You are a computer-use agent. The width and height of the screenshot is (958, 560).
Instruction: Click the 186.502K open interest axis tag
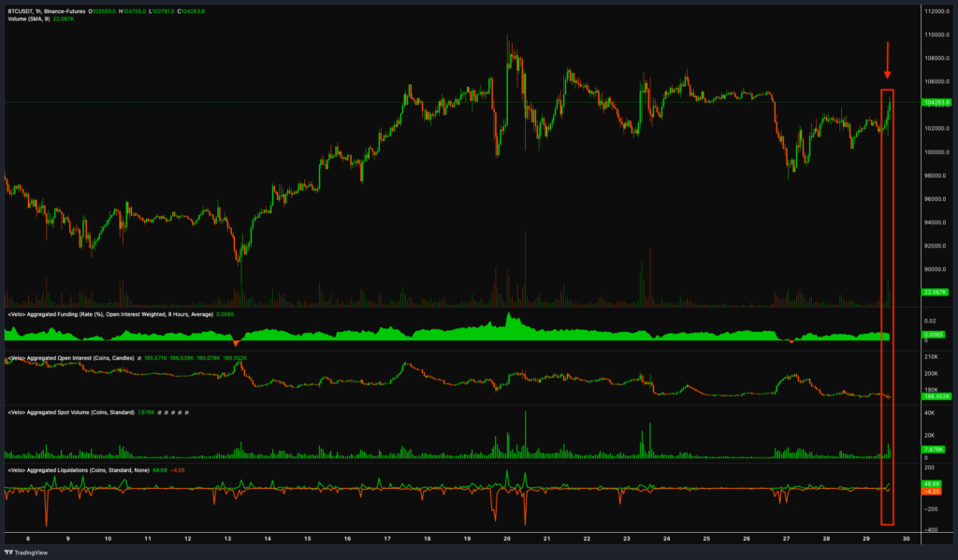[936, 396]
